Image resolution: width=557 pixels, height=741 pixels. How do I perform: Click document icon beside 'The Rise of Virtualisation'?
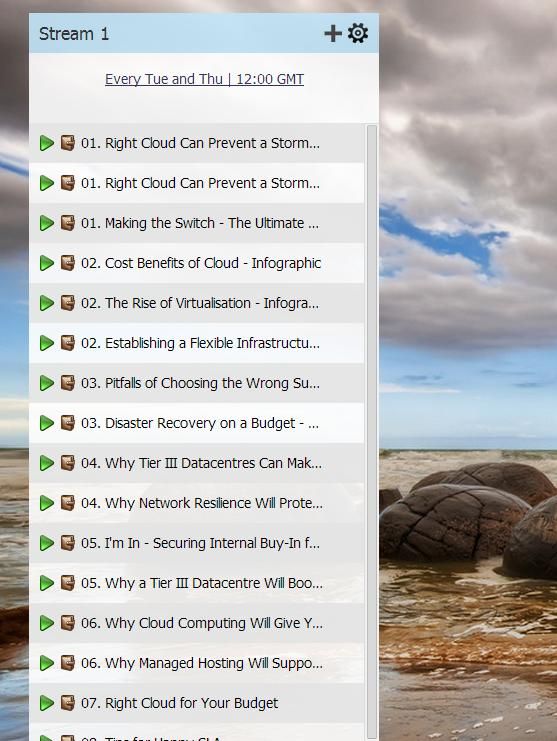coord(68,303)
